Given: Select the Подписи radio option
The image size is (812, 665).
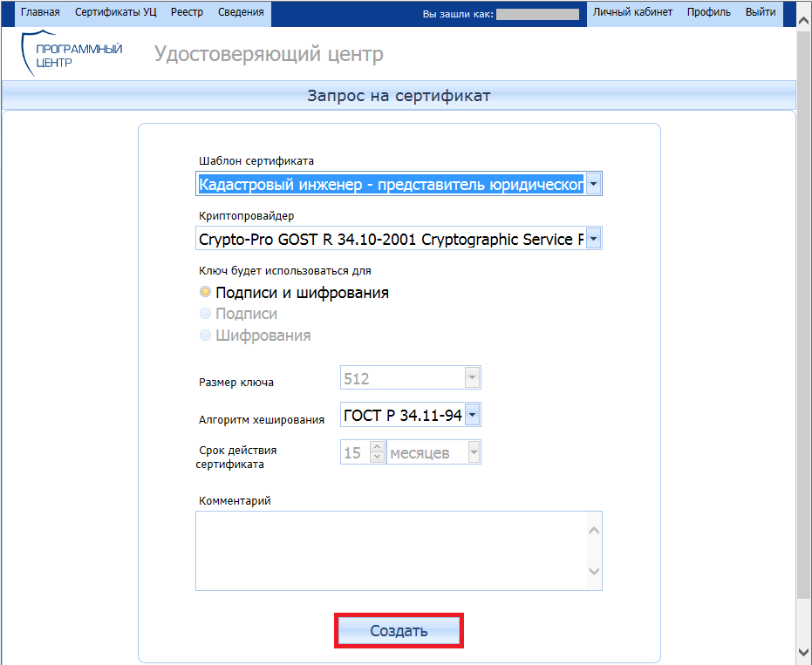Looking at the screenshot, I should 206,314.
